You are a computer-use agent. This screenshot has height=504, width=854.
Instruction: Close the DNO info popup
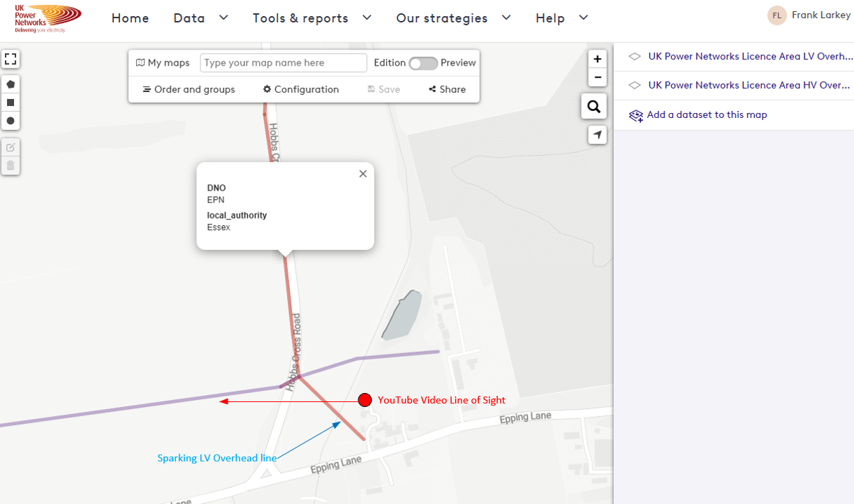coord(363,174)
